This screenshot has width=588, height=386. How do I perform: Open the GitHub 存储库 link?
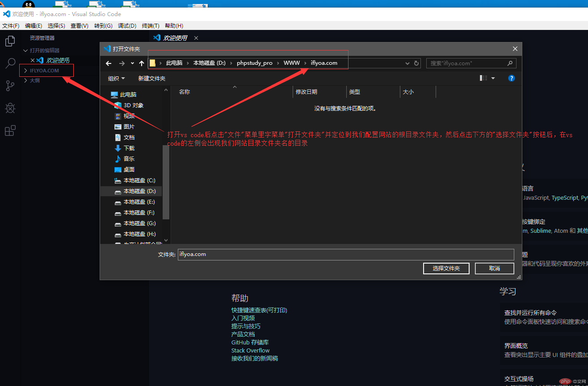(x=250, y=342)
